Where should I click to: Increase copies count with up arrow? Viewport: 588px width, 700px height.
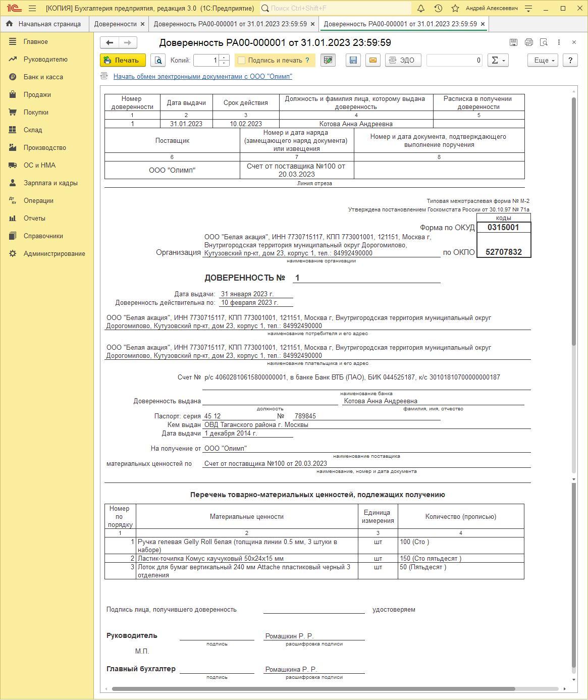(x=225, y=58)
